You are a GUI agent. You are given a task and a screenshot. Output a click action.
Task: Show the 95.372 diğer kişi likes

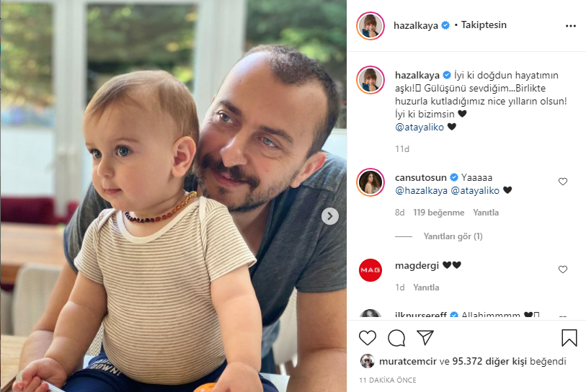pyautogui.click(x=489, y=361)
